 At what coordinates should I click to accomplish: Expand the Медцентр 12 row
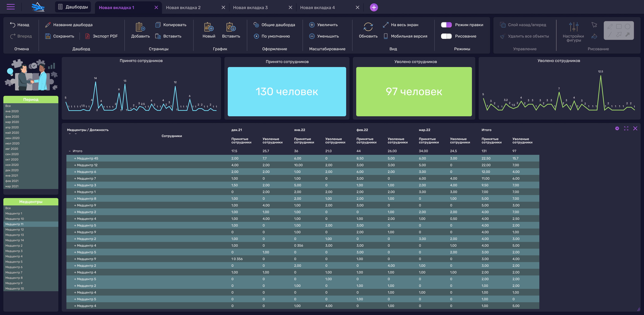[75, 165]
